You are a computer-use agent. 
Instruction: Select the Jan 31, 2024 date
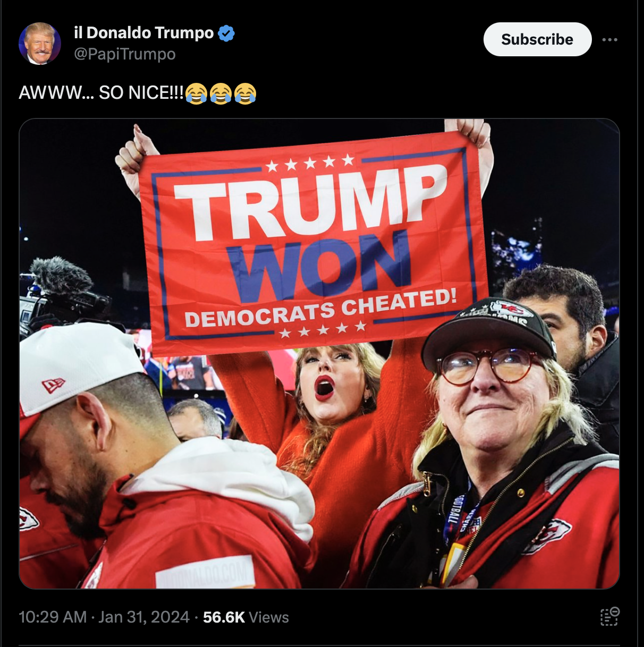click(144, 617)
